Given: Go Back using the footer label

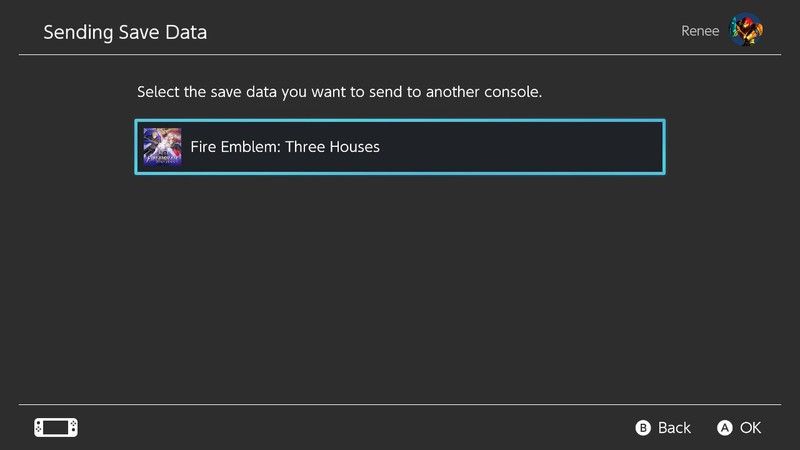Looking at the screenshot, I should coord(674,428).
